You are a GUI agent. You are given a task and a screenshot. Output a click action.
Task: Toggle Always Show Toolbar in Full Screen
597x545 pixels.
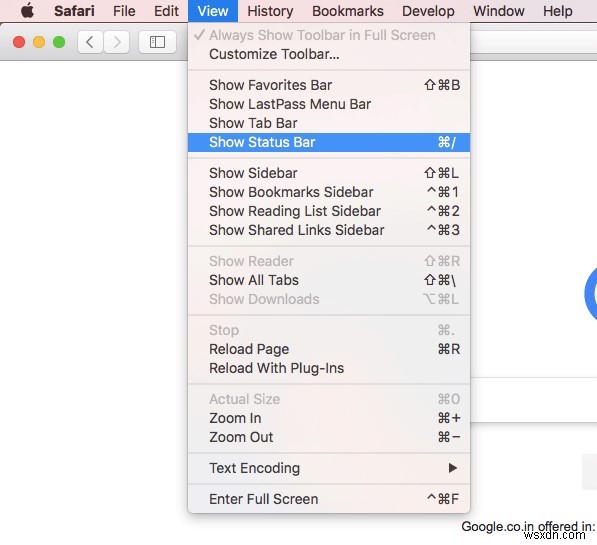point(329,35)
